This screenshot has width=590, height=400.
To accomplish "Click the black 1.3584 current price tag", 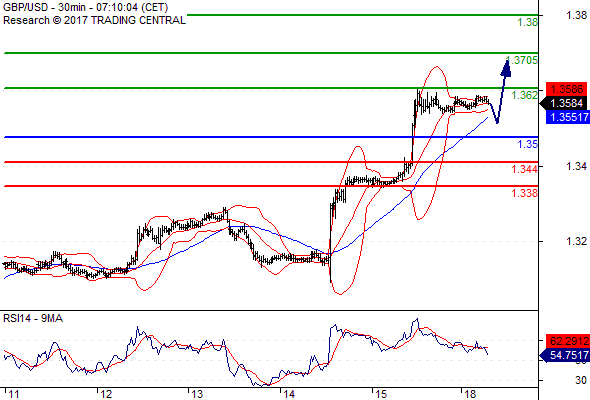I will 564,103.
